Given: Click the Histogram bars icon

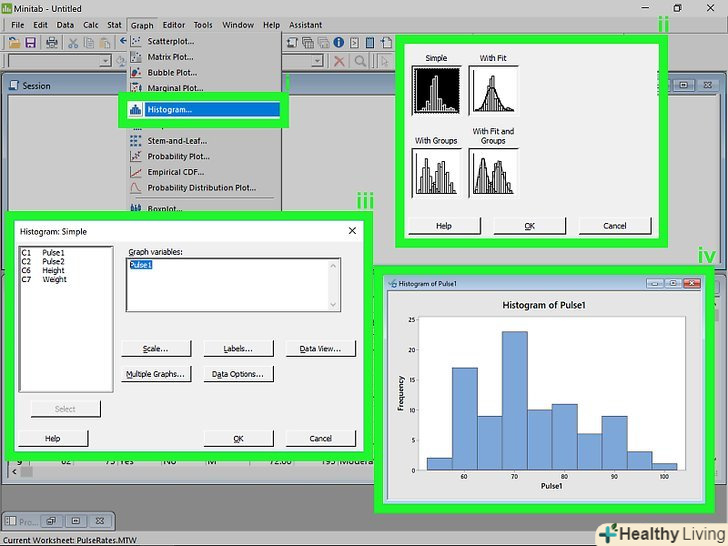Looking at the screenshot, I should click(136, 110).
